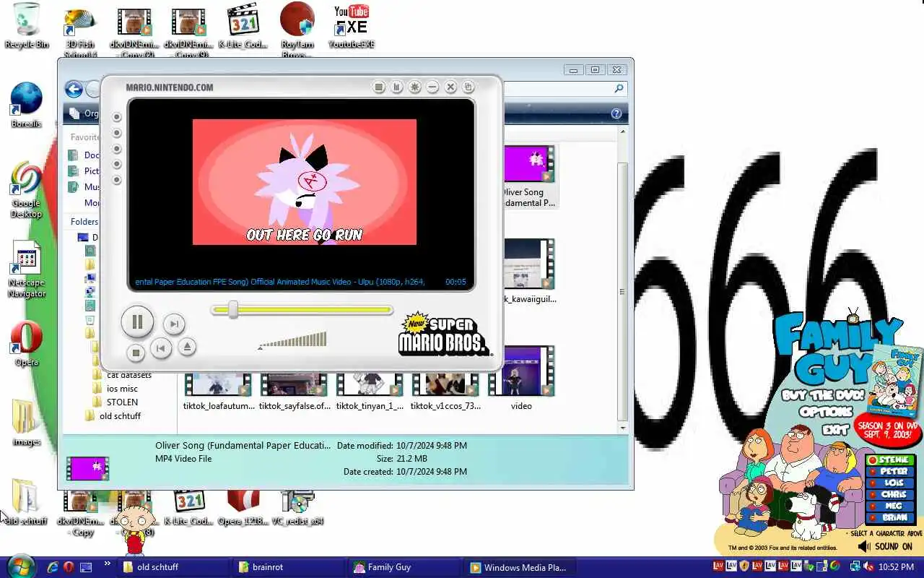Open the Borealis desktop shortcut
The height and width of the screenshot is (578, 924).
pyautogui.click(x=27, y=105)
